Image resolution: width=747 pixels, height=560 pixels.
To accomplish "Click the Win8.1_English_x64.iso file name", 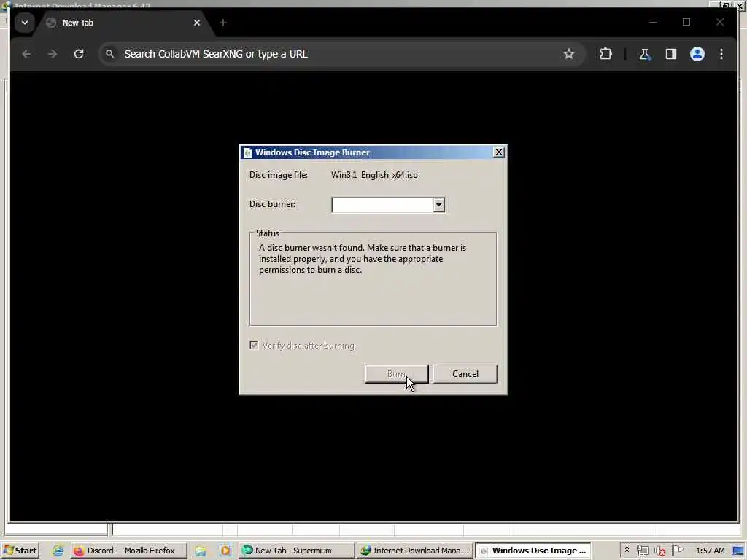I will 374,175.
